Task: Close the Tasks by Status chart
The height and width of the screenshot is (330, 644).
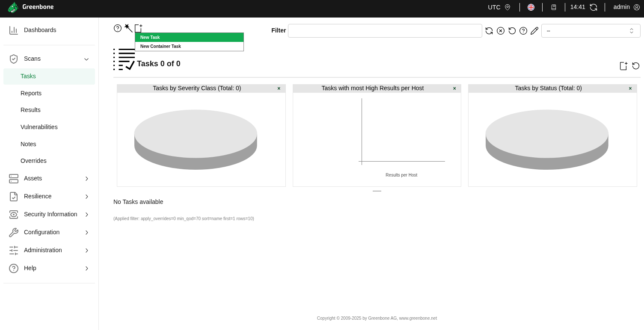Action: (x=630, y=88)
